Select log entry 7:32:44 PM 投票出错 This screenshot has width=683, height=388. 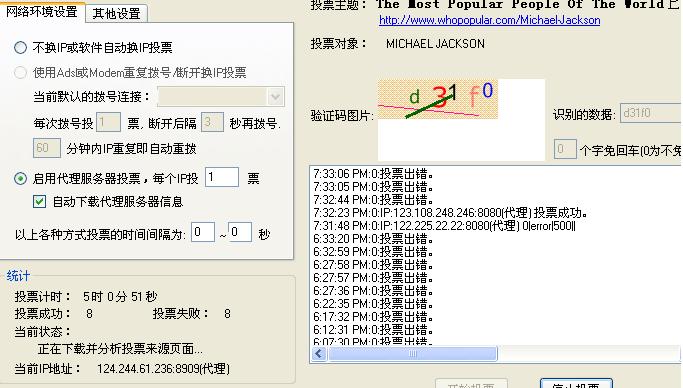373,200
